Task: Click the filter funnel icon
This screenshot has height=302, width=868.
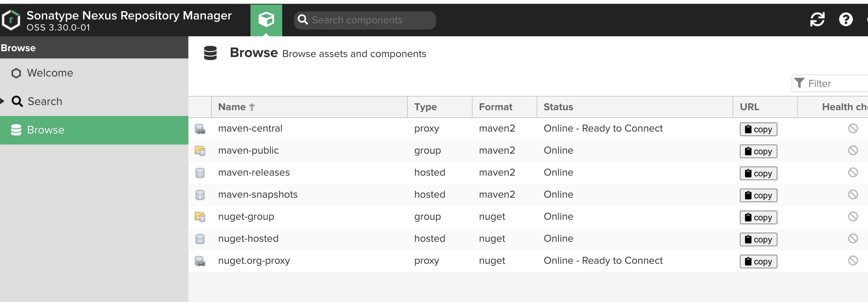Action: tap(799, 83)
